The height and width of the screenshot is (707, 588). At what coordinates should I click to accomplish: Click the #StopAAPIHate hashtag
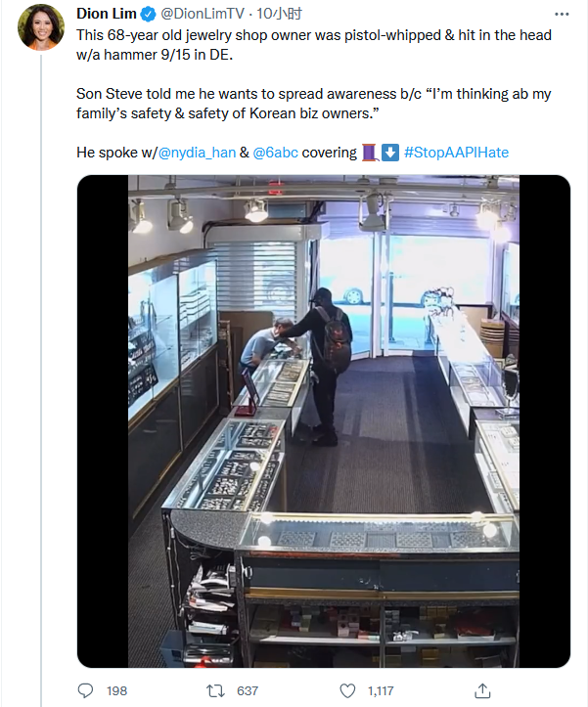coord(454,153)
